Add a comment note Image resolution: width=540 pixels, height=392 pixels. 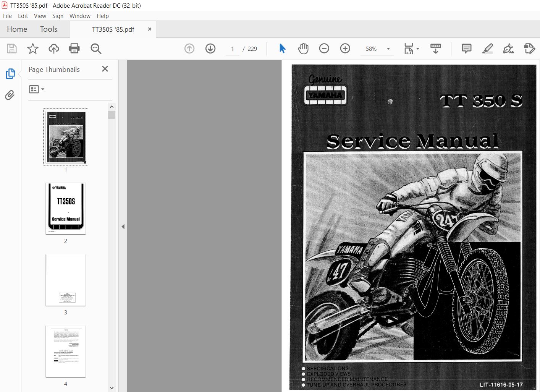pos(466,49)
